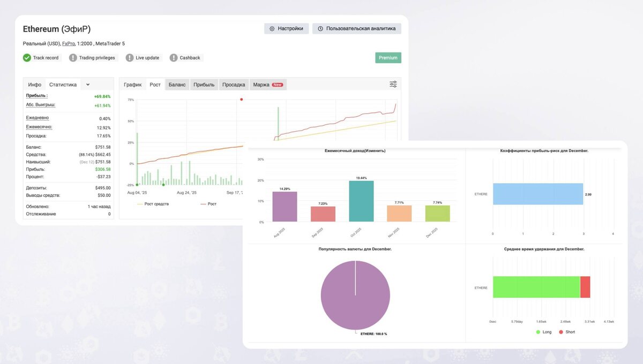
Task: Click the Trading privileges warning icon
Action: pyautogui.click(x=73, y=58)
